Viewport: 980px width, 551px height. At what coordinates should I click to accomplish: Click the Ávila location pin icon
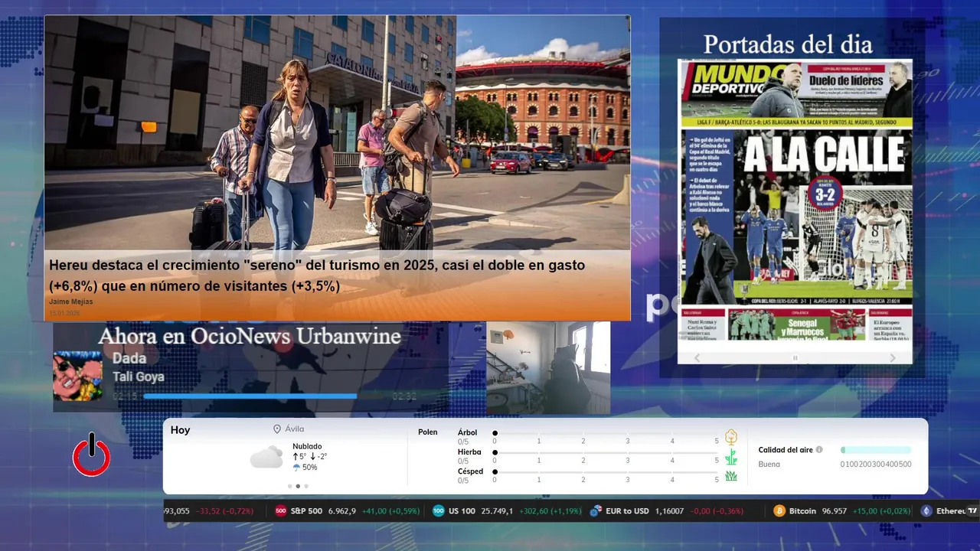pos(278,429)
